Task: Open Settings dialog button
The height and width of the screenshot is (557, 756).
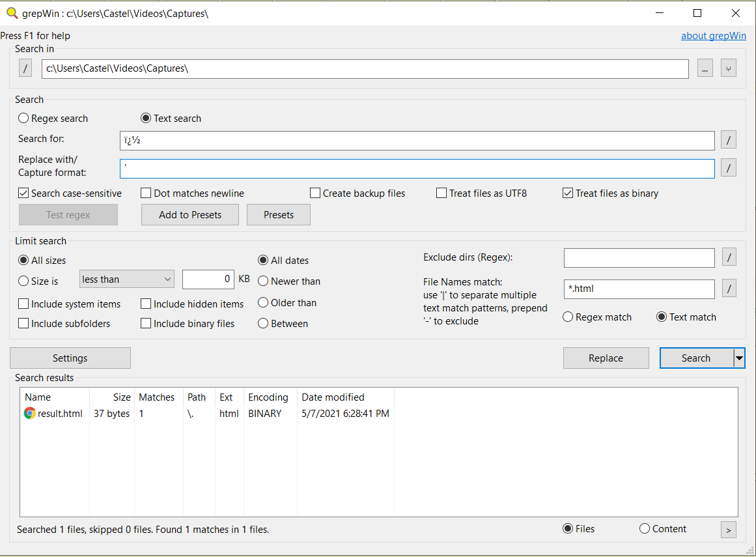Action: 70,358
